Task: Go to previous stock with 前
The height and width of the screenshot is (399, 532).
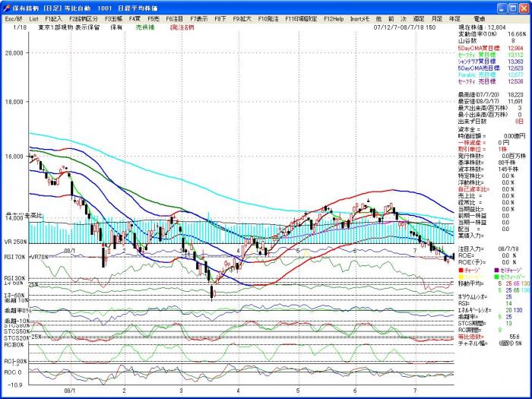Action: click(391, 19)
